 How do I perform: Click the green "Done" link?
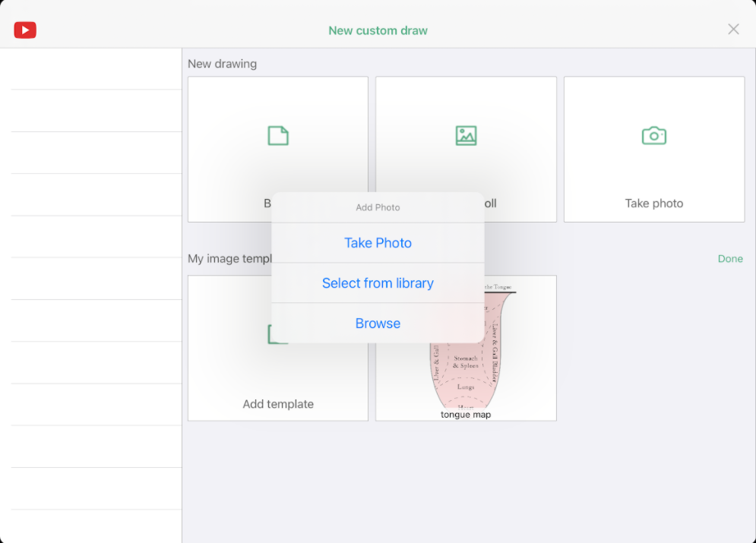(x=729, y=258)
